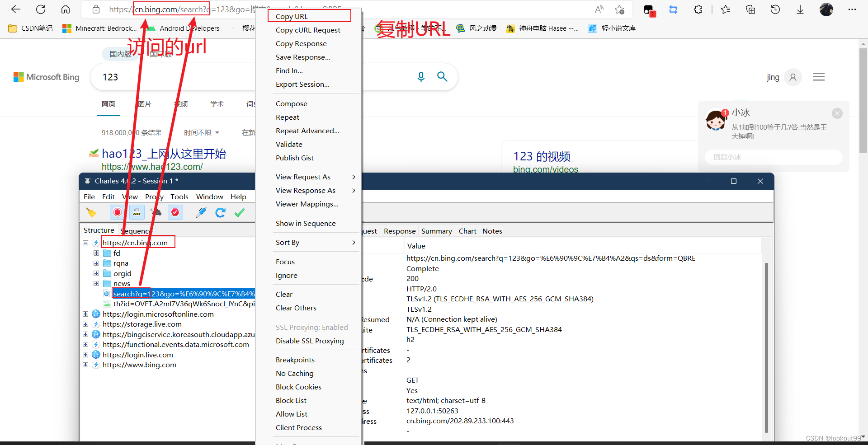Open the File menu in Charles
This screenshot has width=868, height=445.
[89, 197]
